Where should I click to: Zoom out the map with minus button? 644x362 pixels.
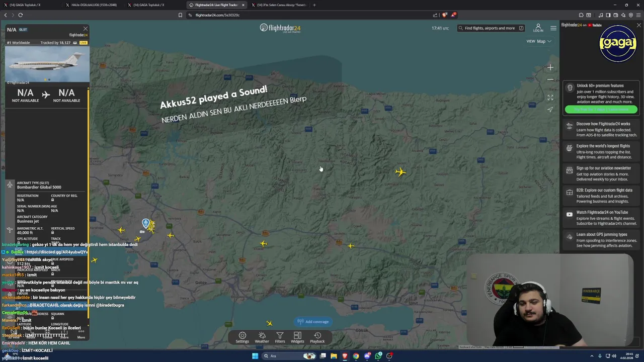pyautogui.click(x=550, y=79)
